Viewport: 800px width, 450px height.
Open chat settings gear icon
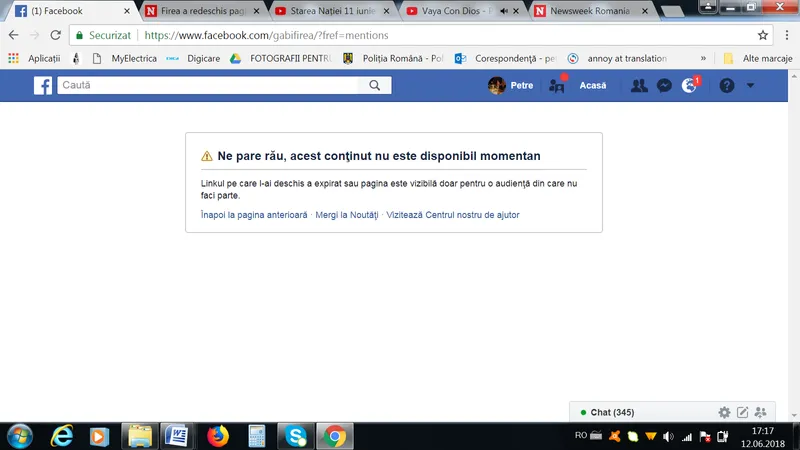[724, 412]
